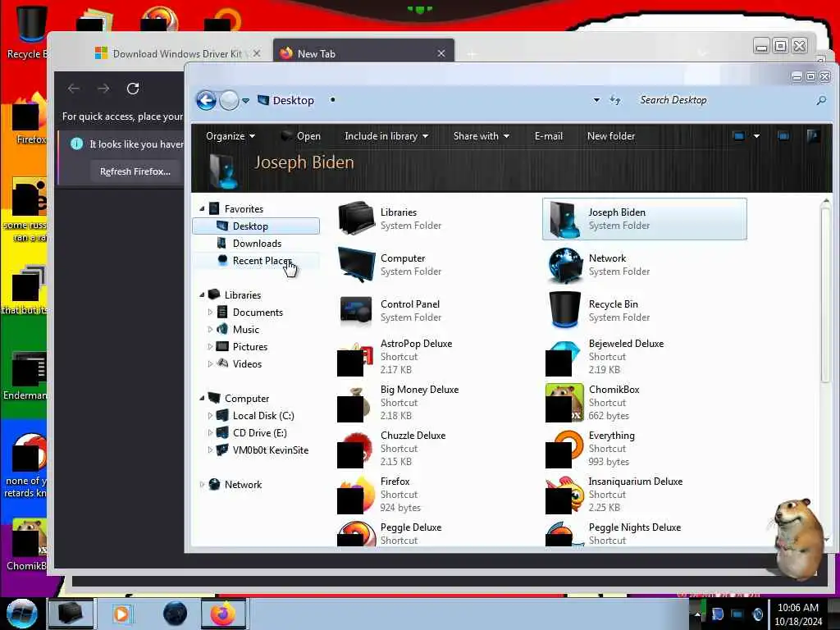Click change view icon
Screen dimensions: 840x630
[739, 136]
